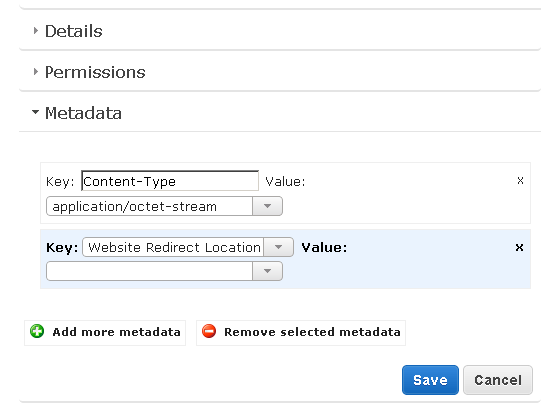Viewport: 543px width, 403px height.
Task: Click the Remove selected metadata label
Action: 312,332
